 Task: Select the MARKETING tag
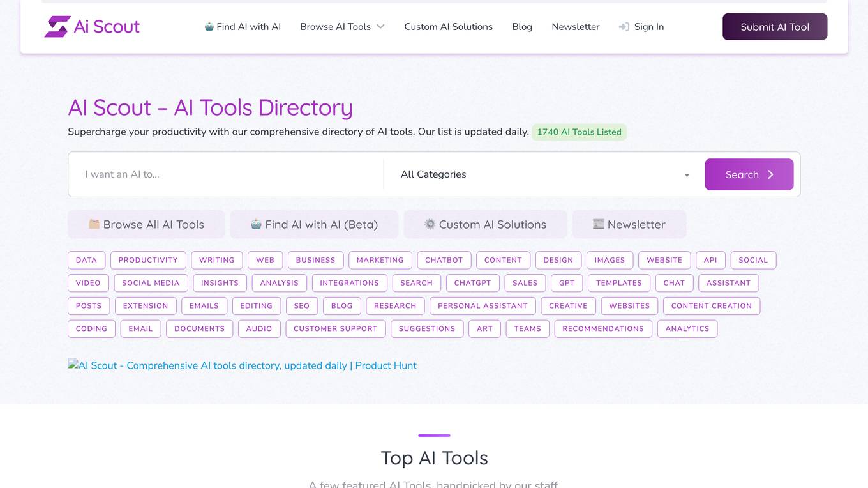click(380, 260)
